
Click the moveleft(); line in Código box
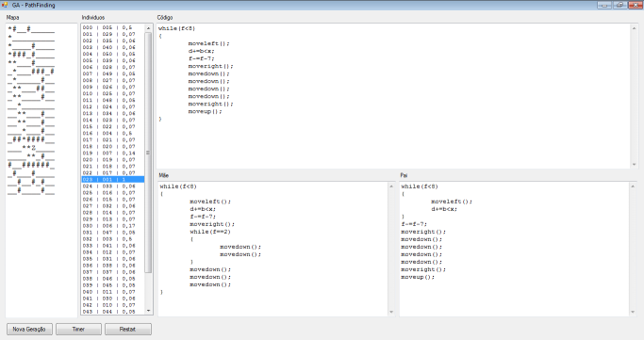coord(208,43)
